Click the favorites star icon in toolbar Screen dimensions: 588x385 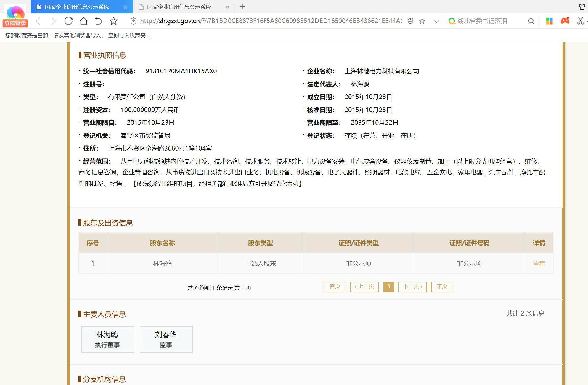113,21
